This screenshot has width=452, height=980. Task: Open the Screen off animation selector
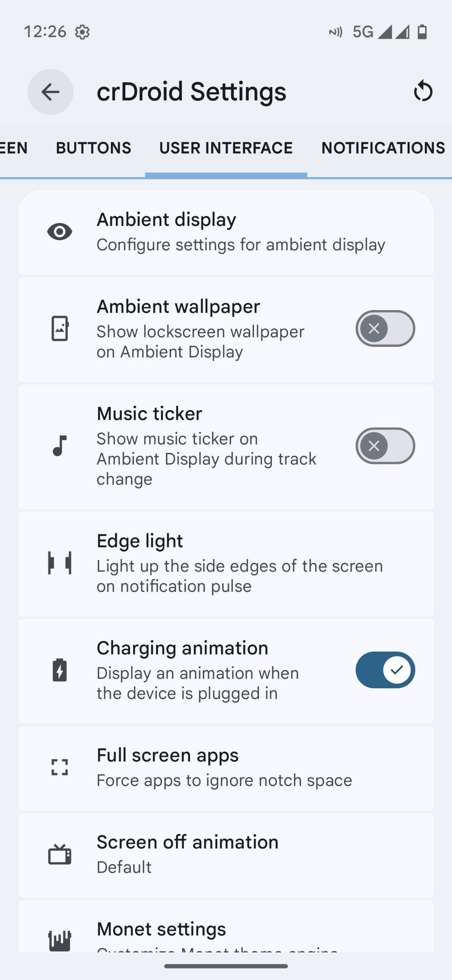(x=226, y=854)
